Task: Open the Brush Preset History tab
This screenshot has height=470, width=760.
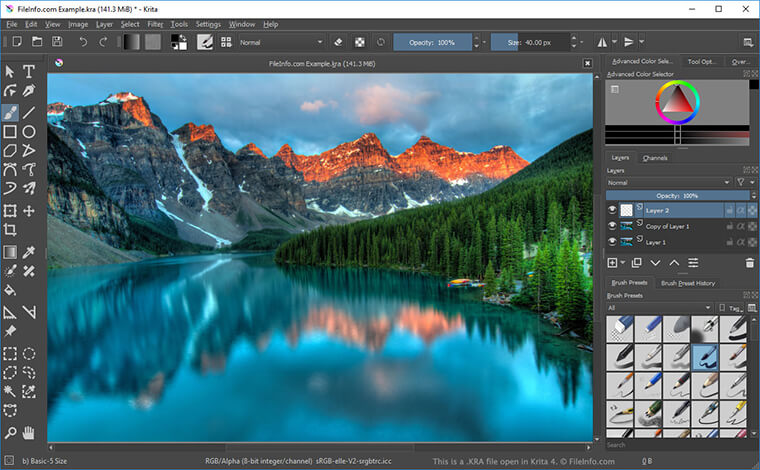Action: click(688, 283)
